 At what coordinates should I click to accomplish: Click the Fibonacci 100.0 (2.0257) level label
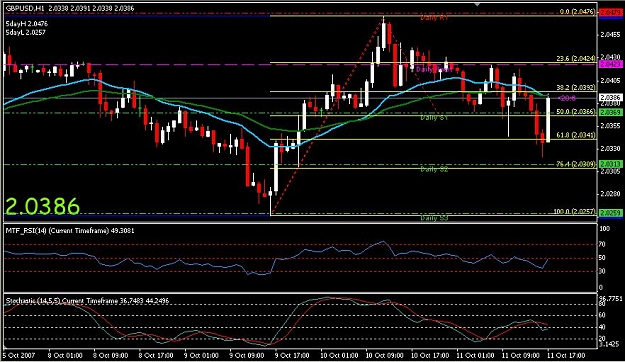575,211
